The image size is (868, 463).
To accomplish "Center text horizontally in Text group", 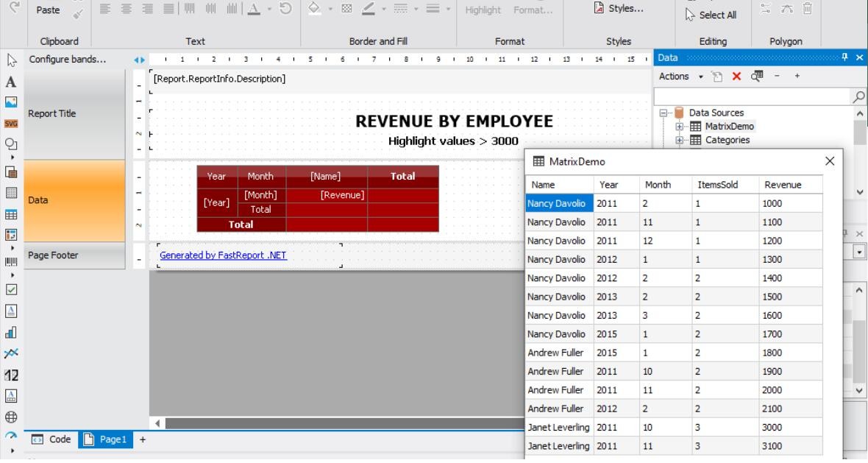I will point(127,8).
